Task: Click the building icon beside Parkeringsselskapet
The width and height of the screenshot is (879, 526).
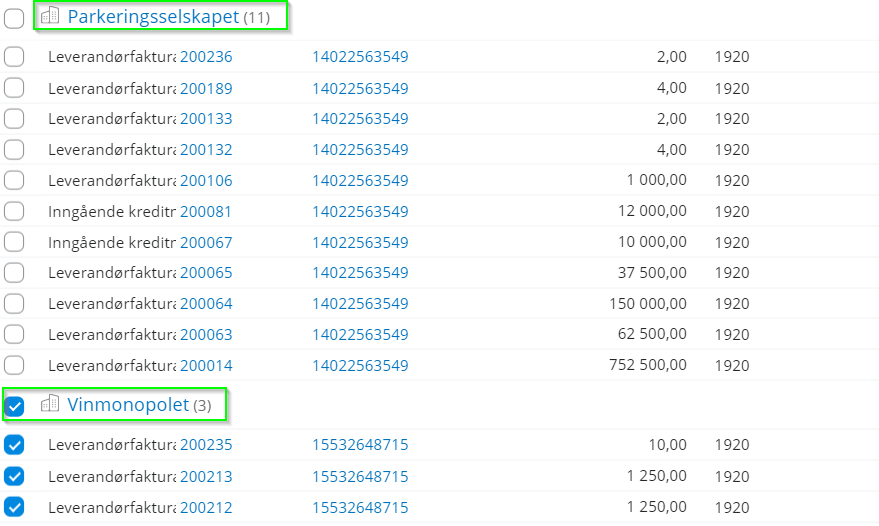Action: pos(50,15)
